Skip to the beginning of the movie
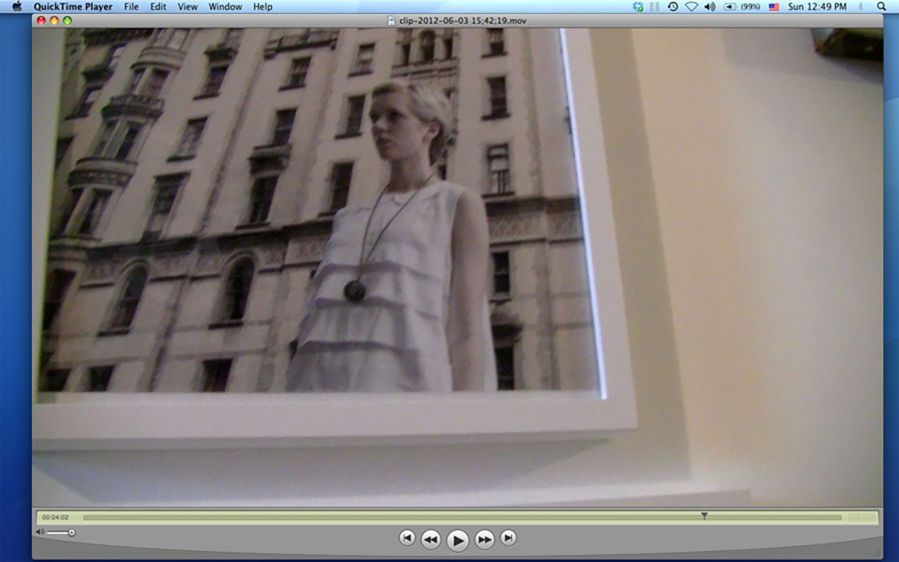899x562 pixels. pyautogui.click(x=407, y=538)
